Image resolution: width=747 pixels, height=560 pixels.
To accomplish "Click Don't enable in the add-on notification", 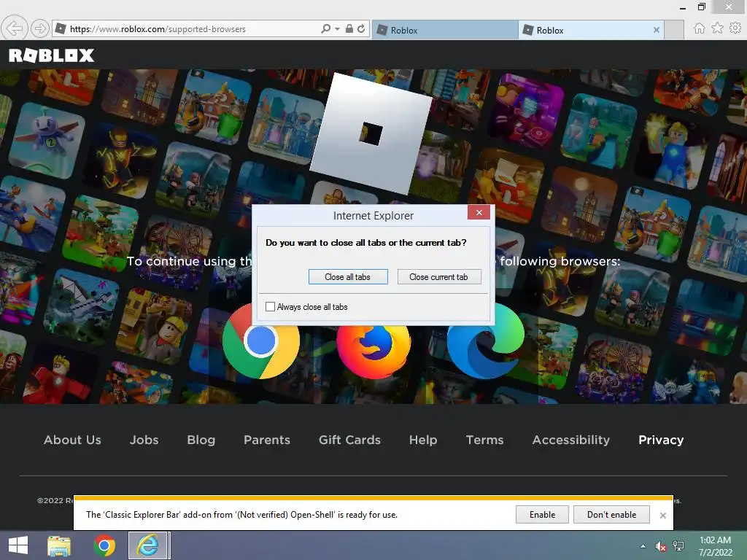I will (x=612, y=515).
